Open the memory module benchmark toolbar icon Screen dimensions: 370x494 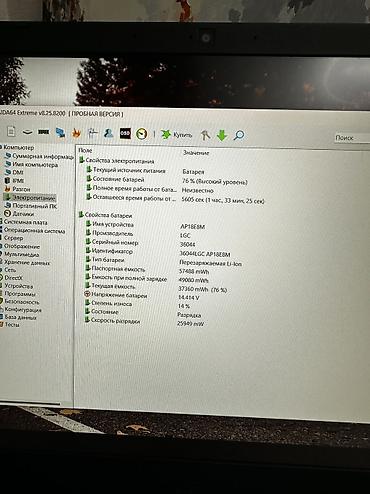(44, 132)
